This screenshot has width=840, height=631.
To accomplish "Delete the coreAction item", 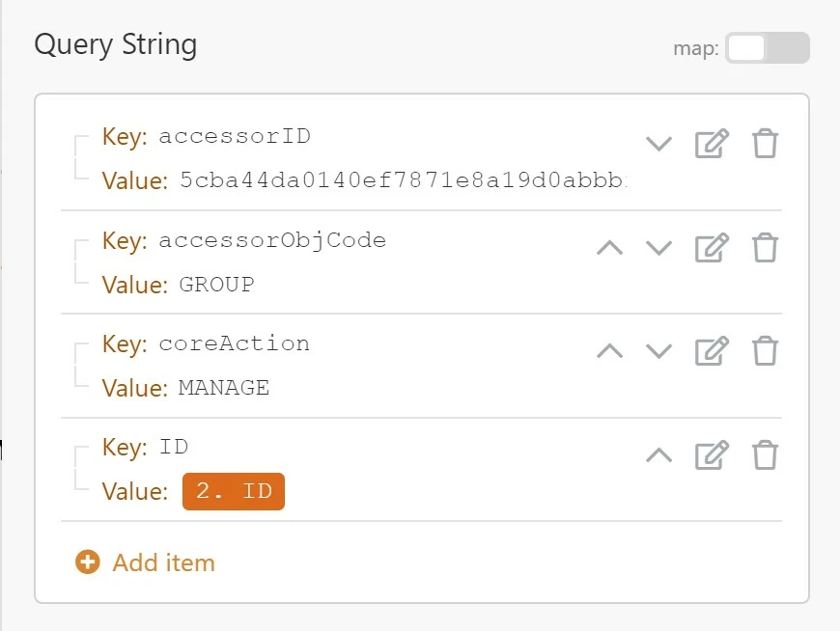I will 765,351.
